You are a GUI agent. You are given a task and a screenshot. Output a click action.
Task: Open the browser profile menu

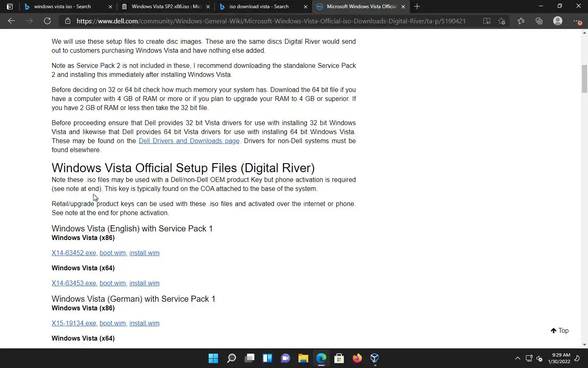coord(558,21)
